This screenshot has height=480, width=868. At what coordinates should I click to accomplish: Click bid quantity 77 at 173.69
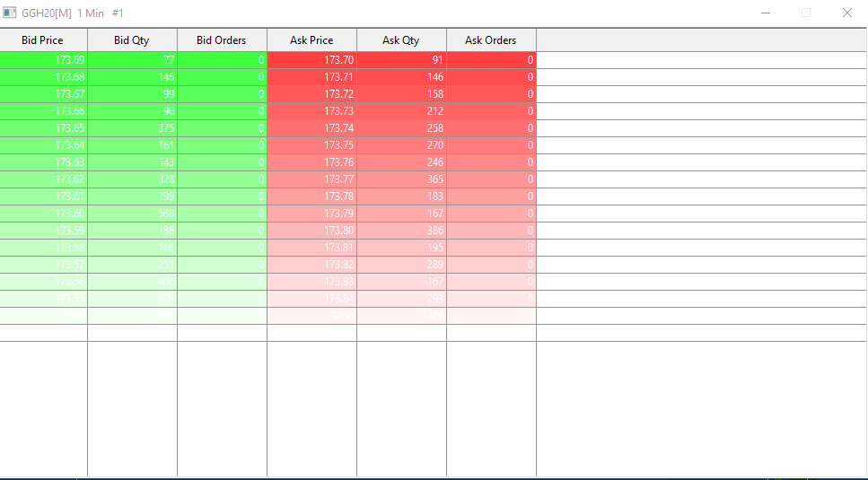(132, 60)
